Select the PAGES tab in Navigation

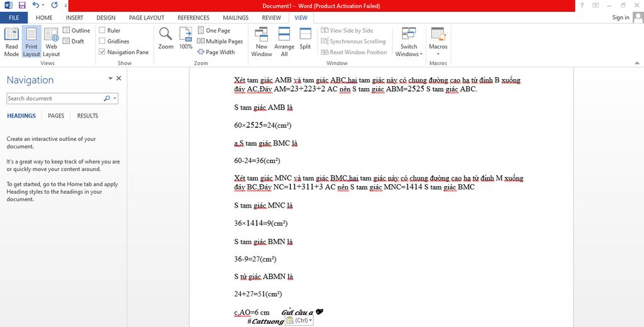point(56,116)
